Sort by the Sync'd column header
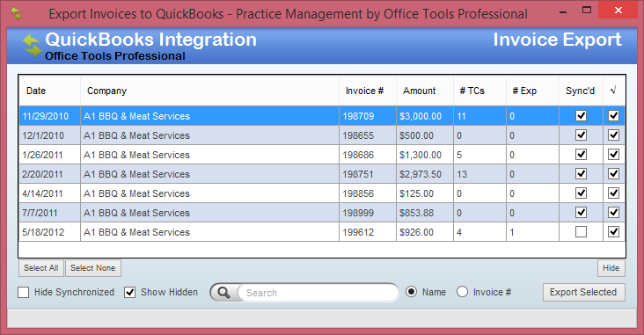644x335 pixels. [581, 91]
